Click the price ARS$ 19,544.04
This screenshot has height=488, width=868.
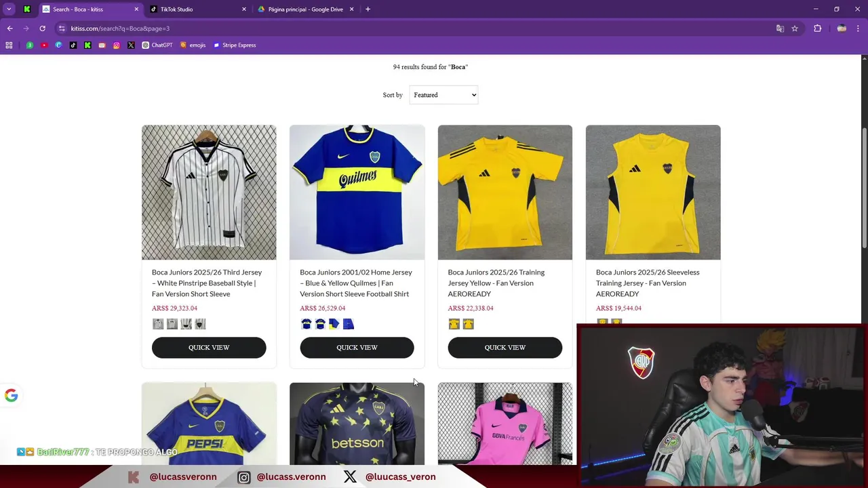click(618, 308)
